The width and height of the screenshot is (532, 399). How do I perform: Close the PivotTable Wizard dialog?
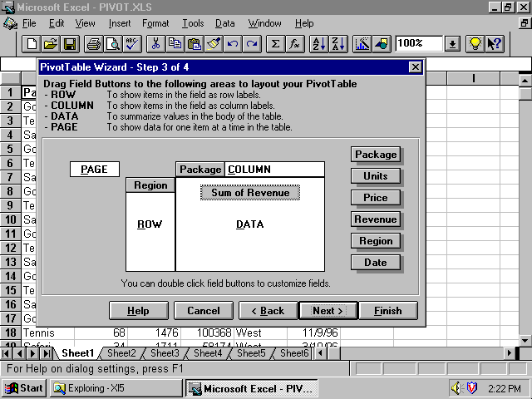click(x=416, y=67)
